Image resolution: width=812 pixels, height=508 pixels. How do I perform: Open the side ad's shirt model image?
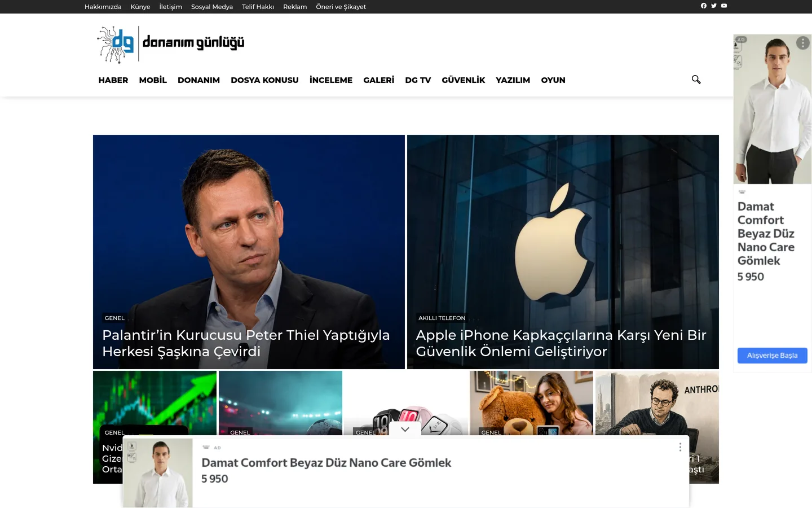773,109
